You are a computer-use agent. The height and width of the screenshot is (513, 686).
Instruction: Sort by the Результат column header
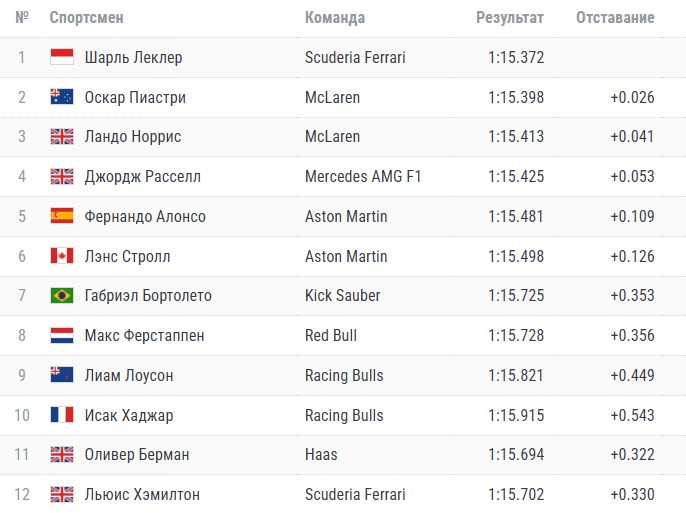coord(510,17)
